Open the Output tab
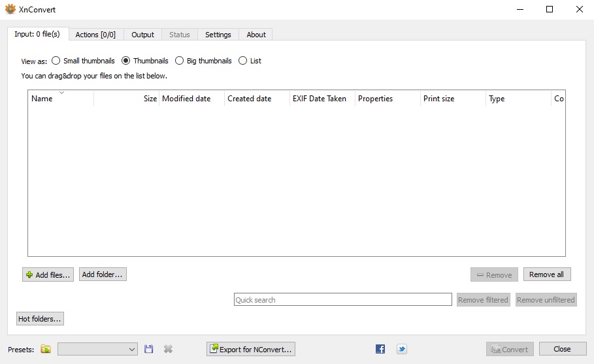This screenshot has height=364, width=594. tap(142, 35)
